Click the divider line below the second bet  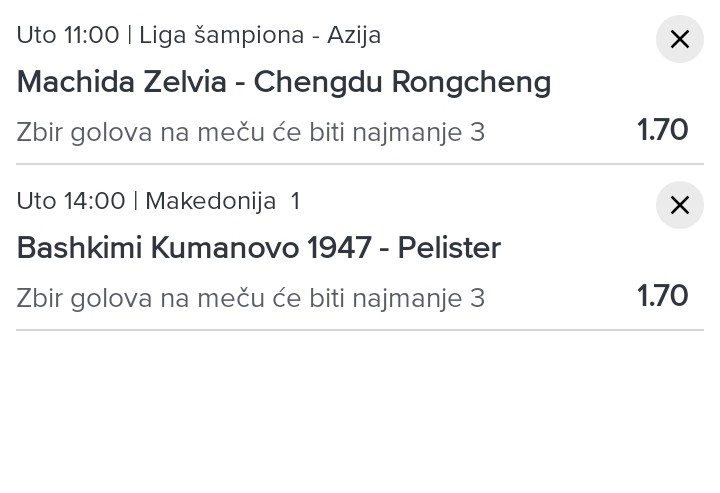tap(360, 330)
